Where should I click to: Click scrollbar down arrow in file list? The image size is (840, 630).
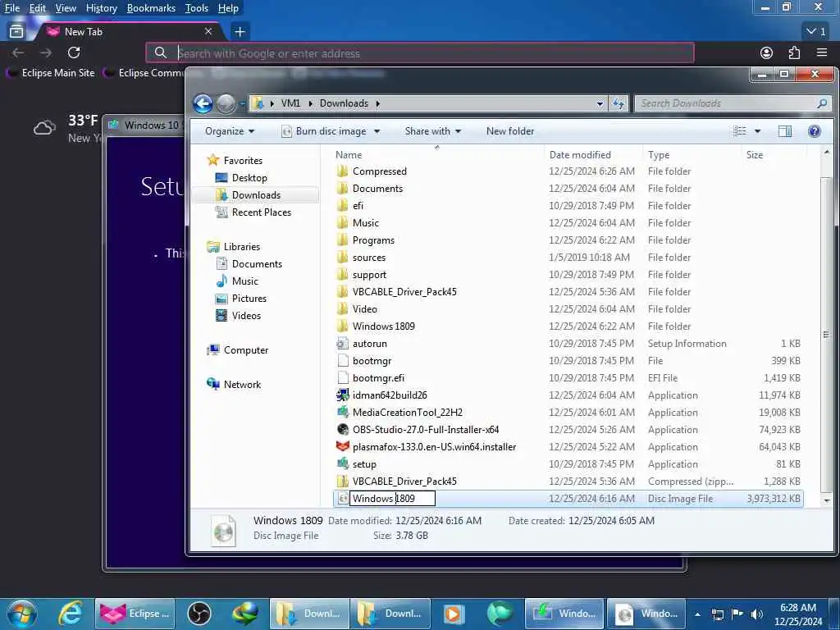[826, 500]
